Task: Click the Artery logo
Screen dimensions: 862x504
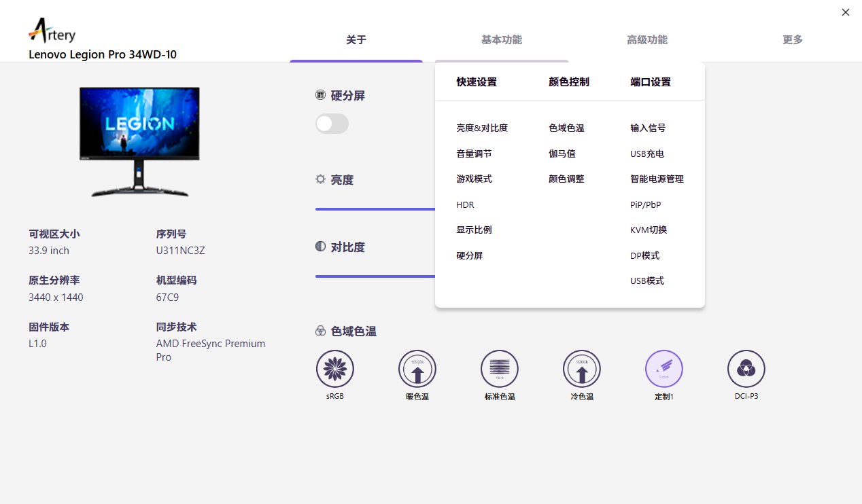Action: (x=52, y=31)
